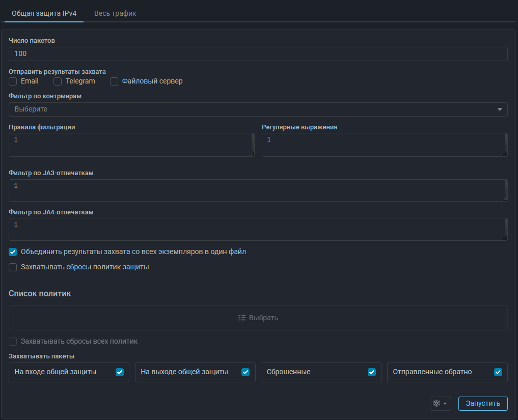Click the Фильтр по JA4-отпечаткам field
This screenshot has width=518, height=420.
[x=257, y=230]
